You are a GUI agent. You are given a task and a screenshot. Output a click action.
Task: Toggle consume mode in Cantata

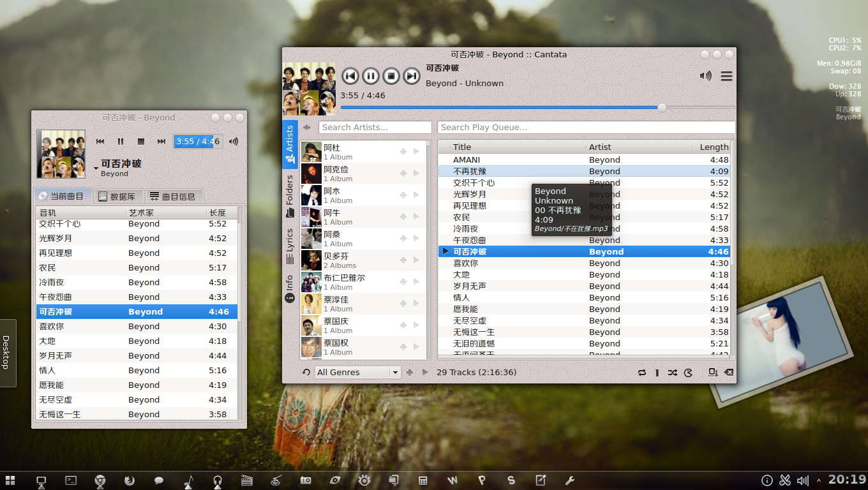pos(689,373)
